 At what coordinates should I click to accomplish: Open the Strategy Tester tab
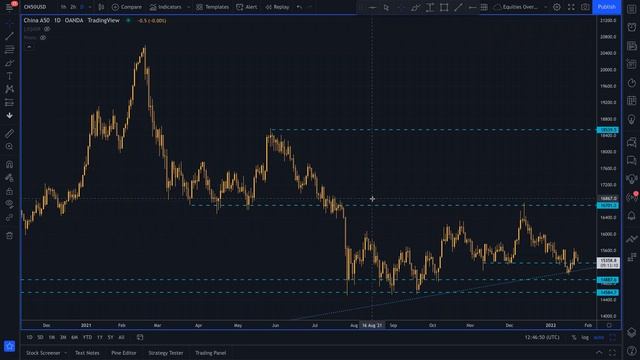[166, 353]
